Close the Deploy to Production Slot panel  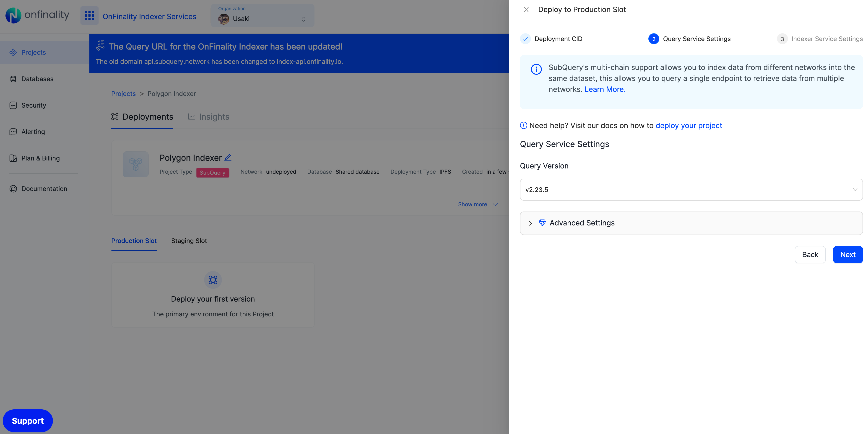tap(526, 10)
